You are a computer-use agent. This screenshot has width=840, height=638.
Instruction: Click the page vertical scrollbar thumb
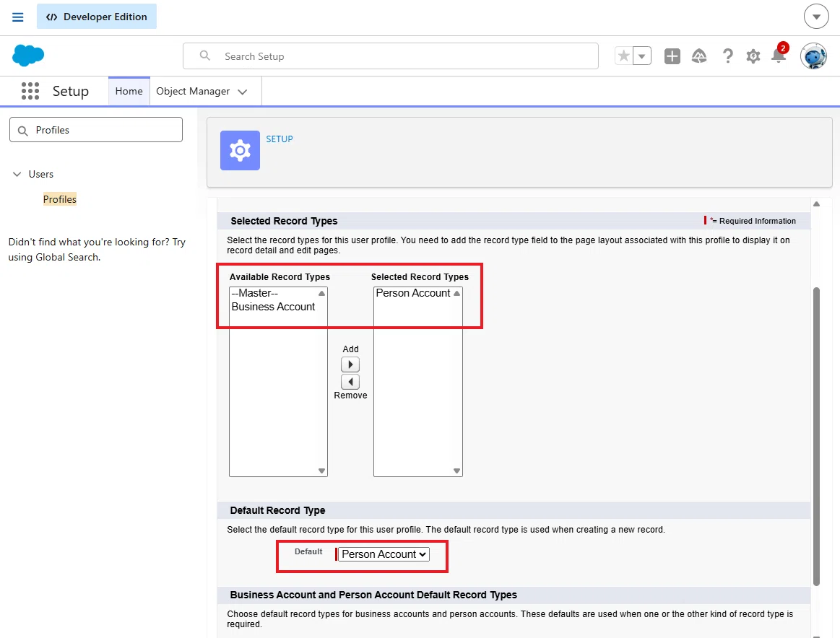[816, 437]
